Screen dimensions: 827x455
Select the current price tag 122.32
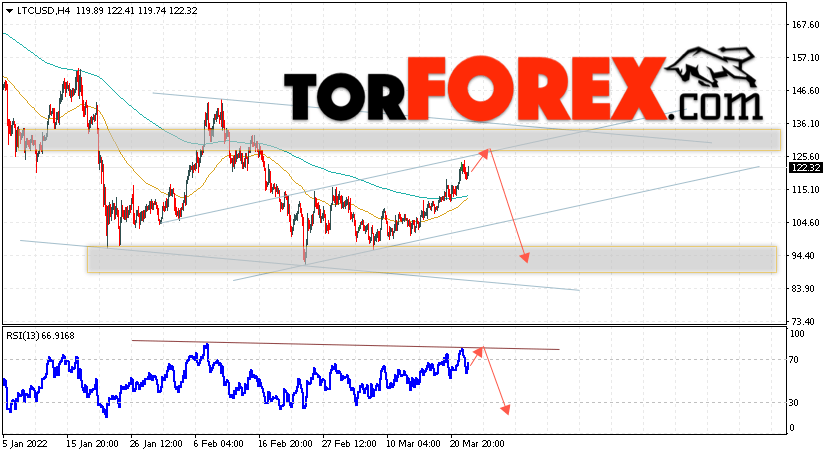click(x=805, y=168)
